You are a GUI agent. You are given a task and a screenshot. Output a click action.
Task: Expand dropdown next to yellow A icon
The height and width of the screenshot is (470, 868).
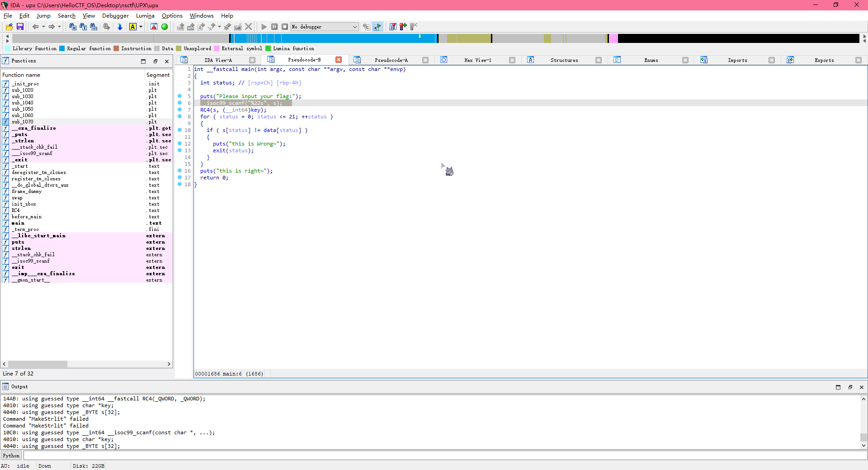[141, 27]
